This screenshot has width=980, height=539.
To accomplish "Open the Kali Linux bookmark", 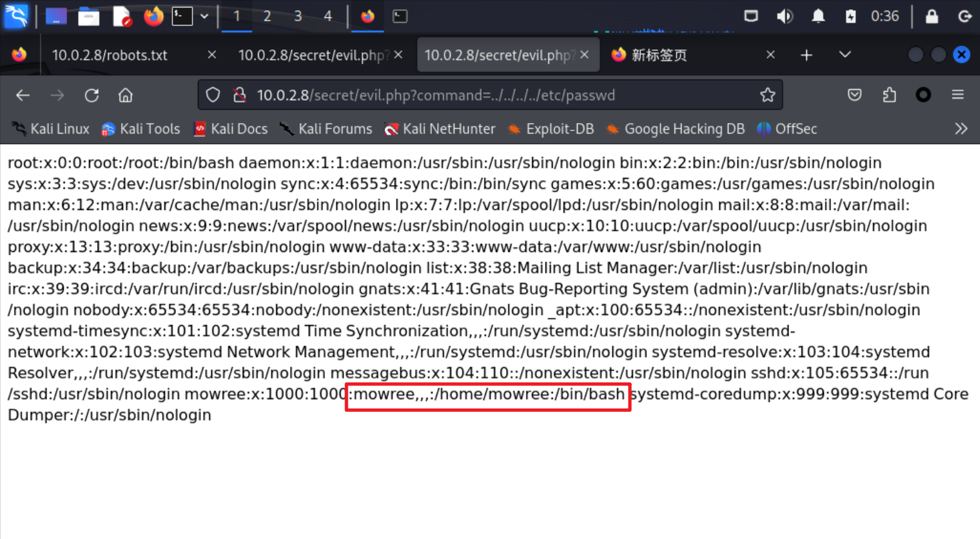I will pos(51,128).
